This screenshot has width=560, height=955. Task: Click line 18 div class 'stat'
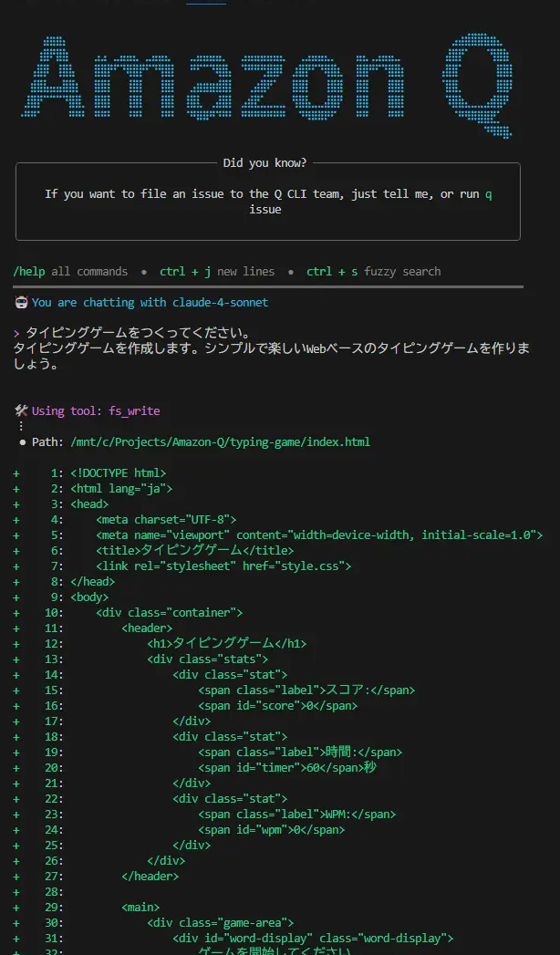pos(230,737)
